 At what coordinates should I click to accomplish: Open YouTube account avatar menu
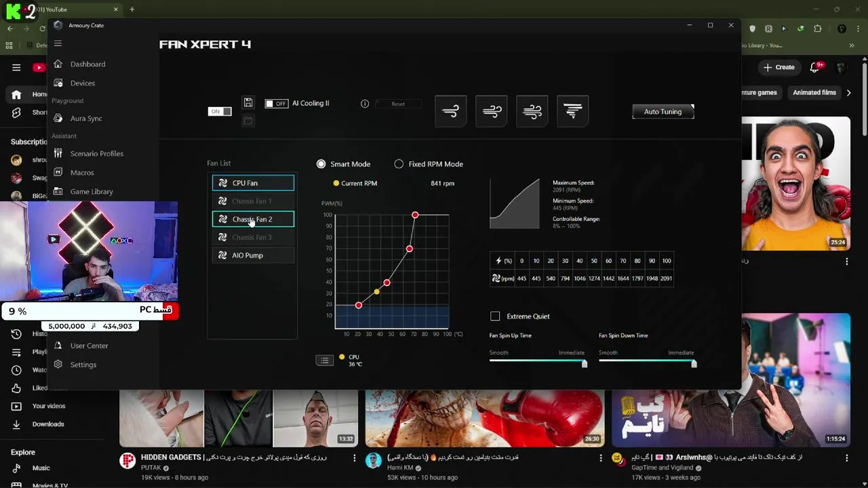pyautogui.click(x=842, y=67)
